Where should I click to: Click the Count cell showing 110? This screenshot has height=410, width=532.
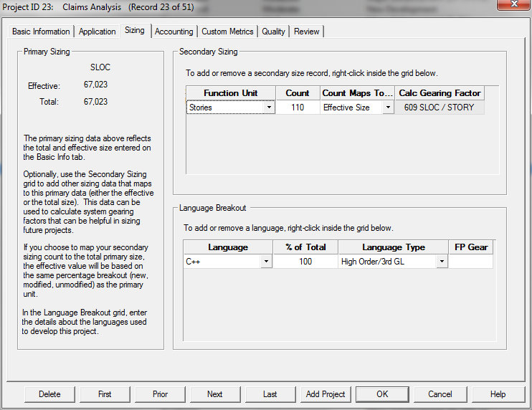(298, 108)
